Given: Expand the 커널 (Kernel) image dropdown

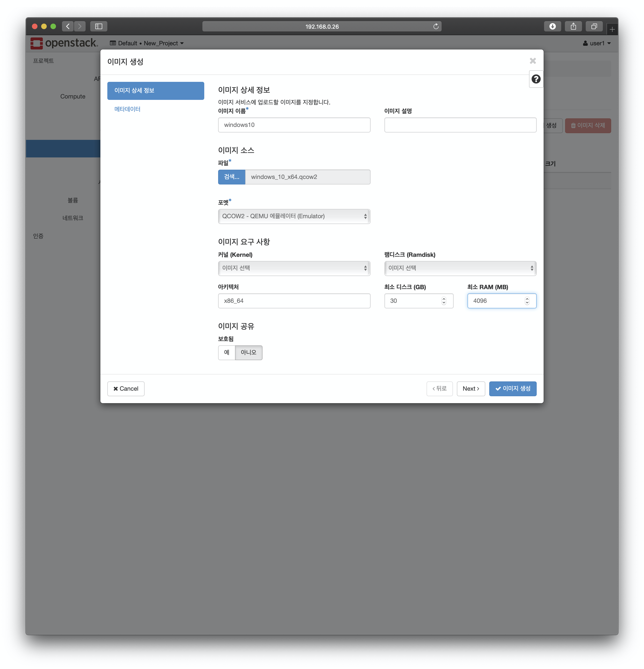Looking at the screenshot, I should point(294,268).
